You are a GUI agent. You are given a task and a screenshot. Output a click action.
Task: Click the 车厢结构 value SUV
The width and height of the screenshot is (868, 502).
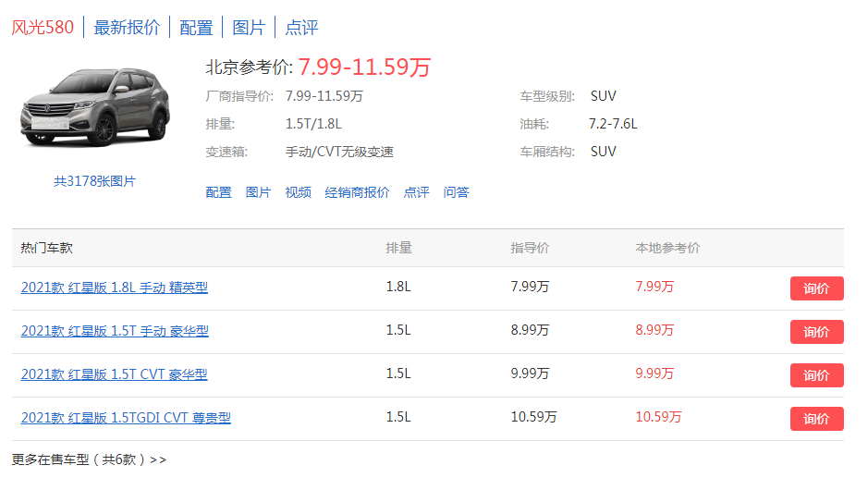(604, 152)
